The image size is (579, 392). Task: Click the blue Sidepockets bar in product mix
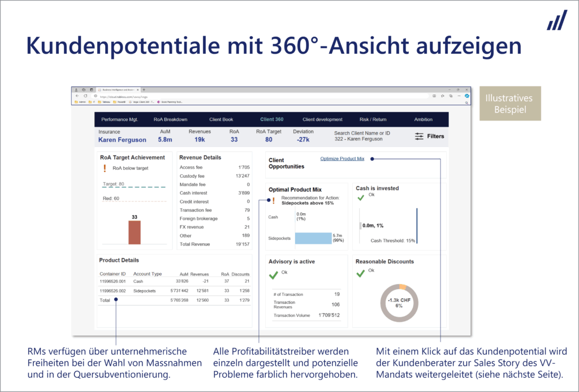click(313, 238)
